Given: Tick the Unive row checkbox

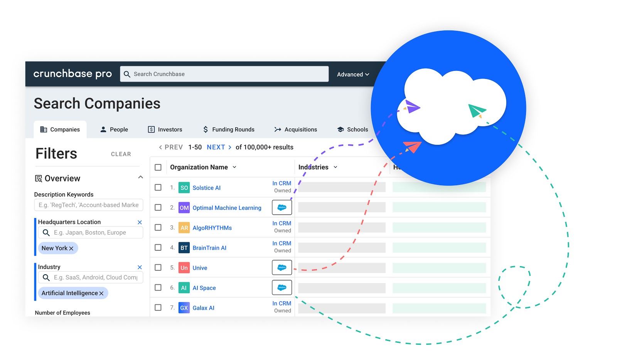Looking at the screenshot, I should coord(158,267).
